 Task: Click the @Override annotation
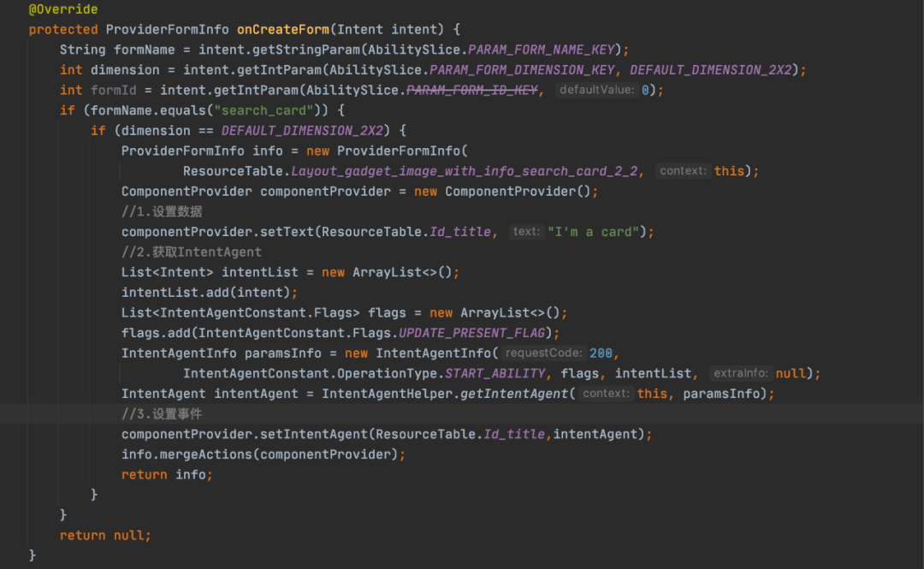point(63,9)
